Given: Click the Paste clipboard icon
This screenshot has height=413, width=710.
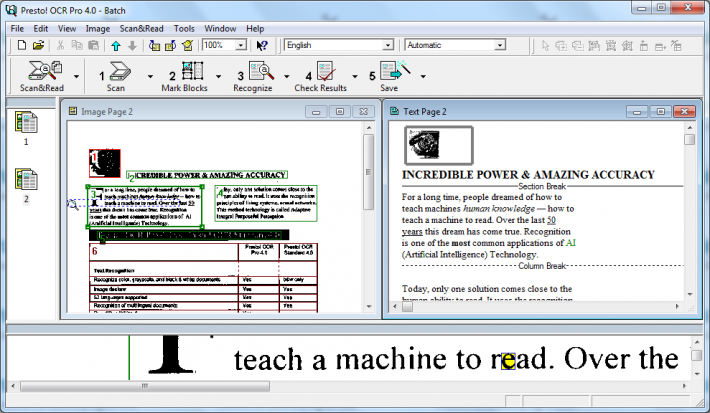Looking at the screenshot, I should [x=93, y=45].
